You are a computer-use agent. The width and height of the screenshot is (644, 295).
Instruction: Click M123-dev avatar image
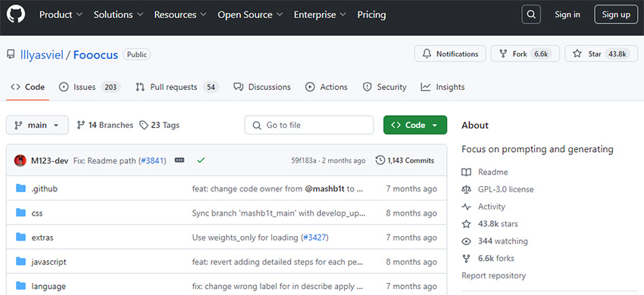point(20,160)
